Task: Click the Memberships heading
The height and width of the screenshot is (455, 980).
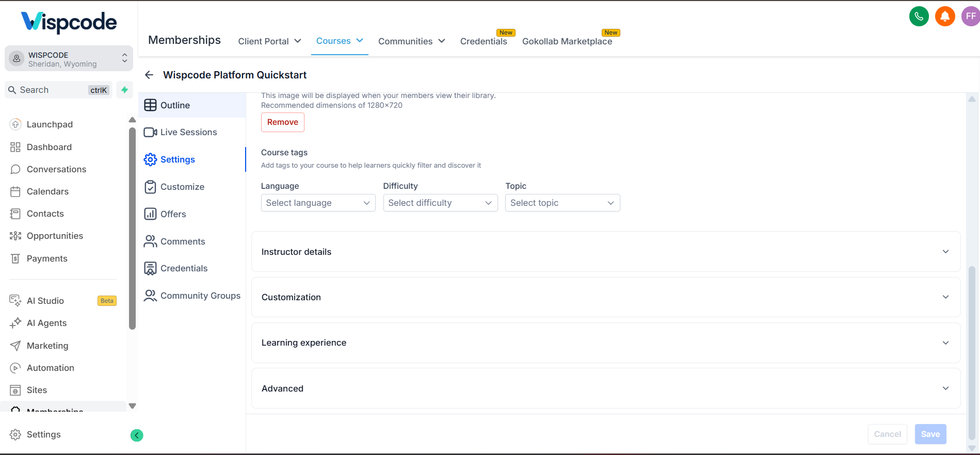Action: pyautogui.click(x=184, y=40)
